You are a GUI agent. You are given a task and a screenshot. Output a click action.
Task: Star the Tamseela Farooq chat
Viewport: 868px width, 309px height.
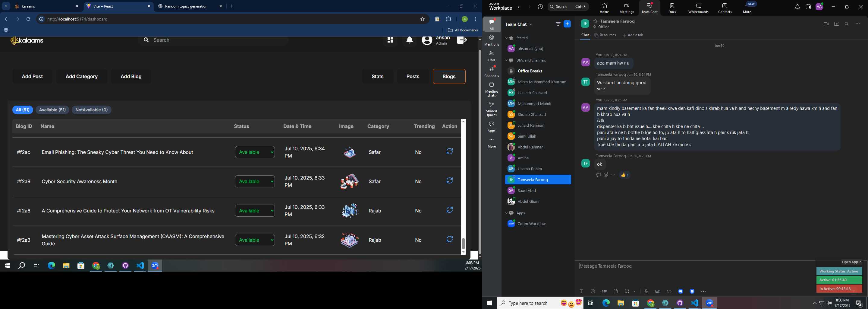click(596, 21)
